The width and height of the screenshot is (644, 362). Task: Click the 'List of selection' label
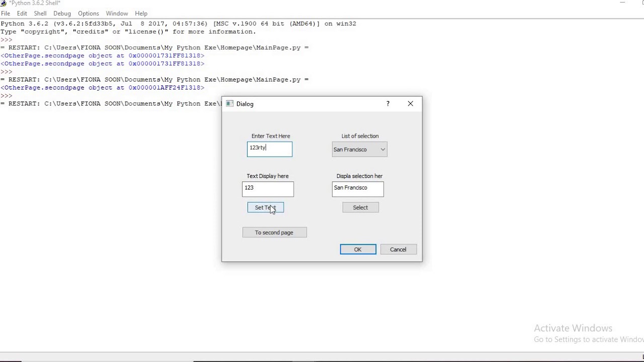click(x=360, y=136)
